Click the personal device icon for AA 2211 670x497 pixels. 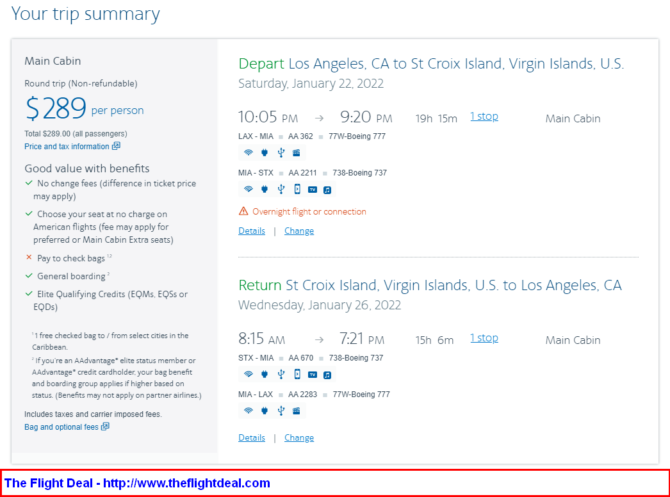pyautogui.click(x=297, y=189)
